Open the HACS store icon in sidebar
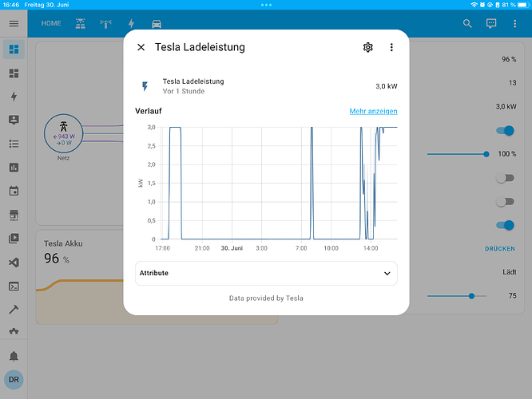Image resolution: width=532 pixels, height=399 pixels. click(x=14, y=215)
